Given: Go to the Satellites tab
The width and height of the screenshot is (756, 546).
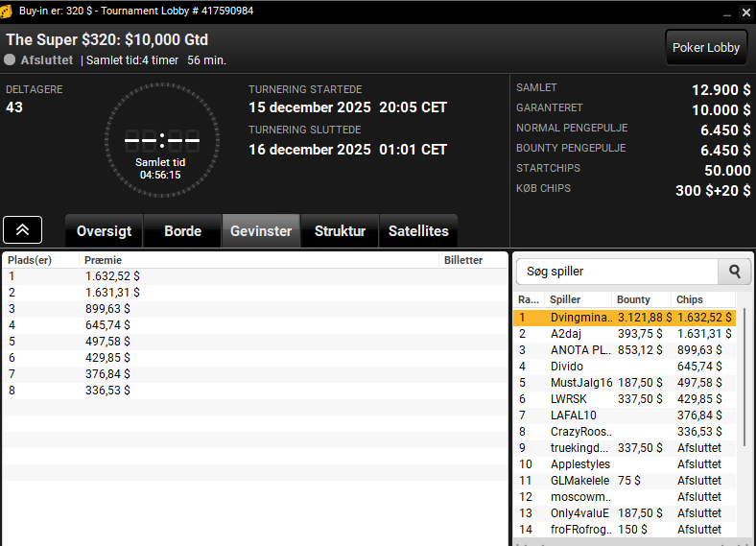Looking at the screenshot, I should click(418, 231).
